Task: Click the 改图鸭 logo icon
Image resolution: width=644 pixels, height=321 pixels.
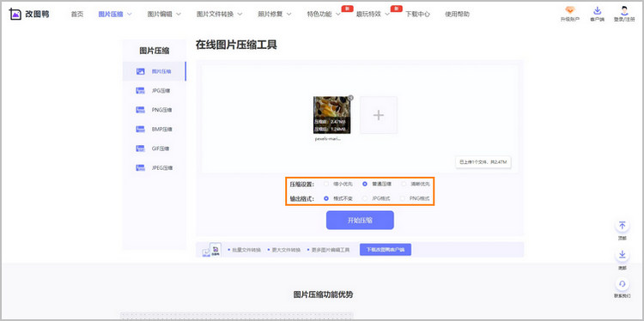Action: pyautogui.click(x=15, y=14)
